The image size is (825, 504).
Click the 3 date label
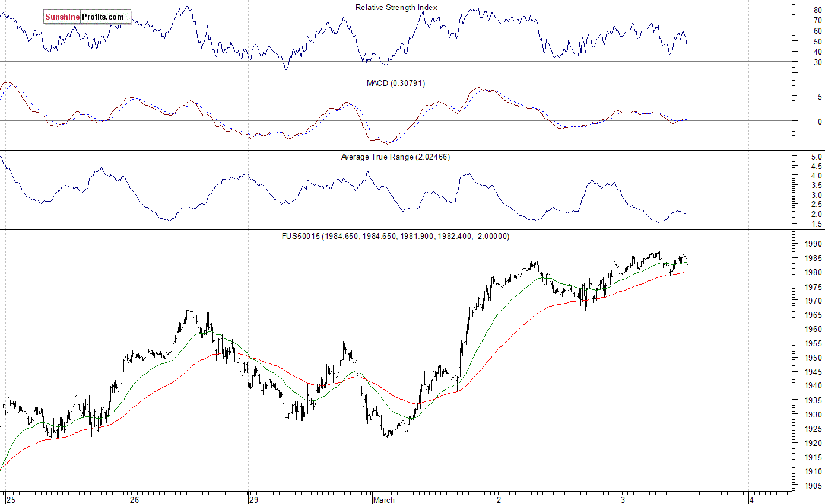point(623,499)
